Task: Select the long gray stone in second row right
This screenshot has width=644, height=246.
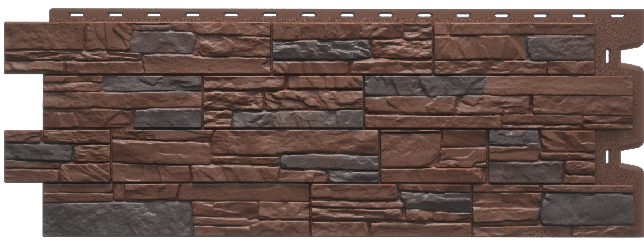Action: [424, 86]
